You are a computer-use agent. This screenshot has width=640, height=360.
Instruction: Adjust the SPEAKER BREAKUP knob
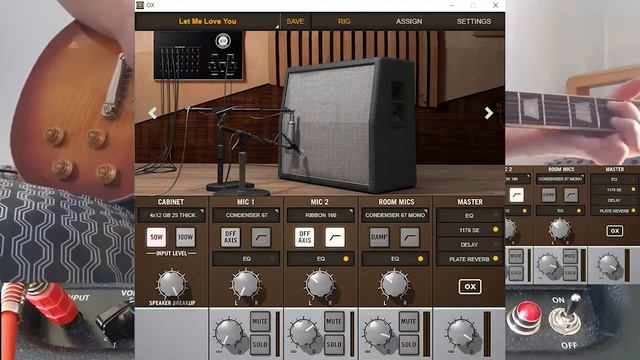(x=172, y=284)
